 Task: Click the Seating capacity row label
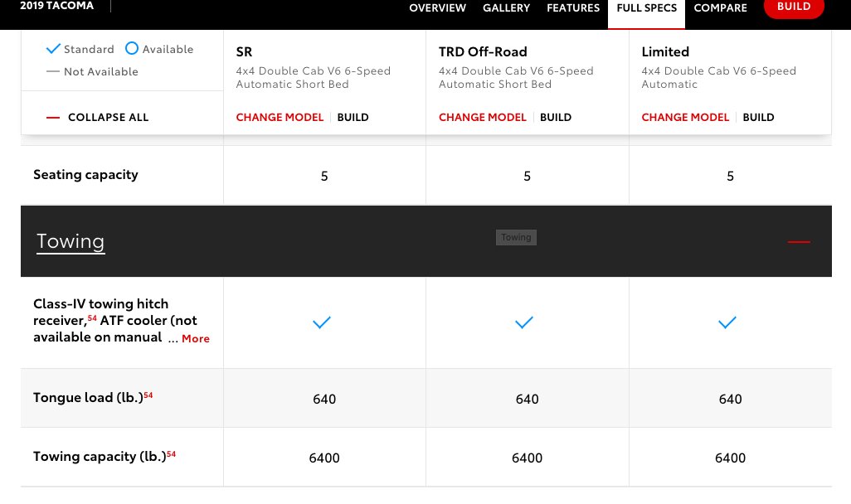[85, 175]
